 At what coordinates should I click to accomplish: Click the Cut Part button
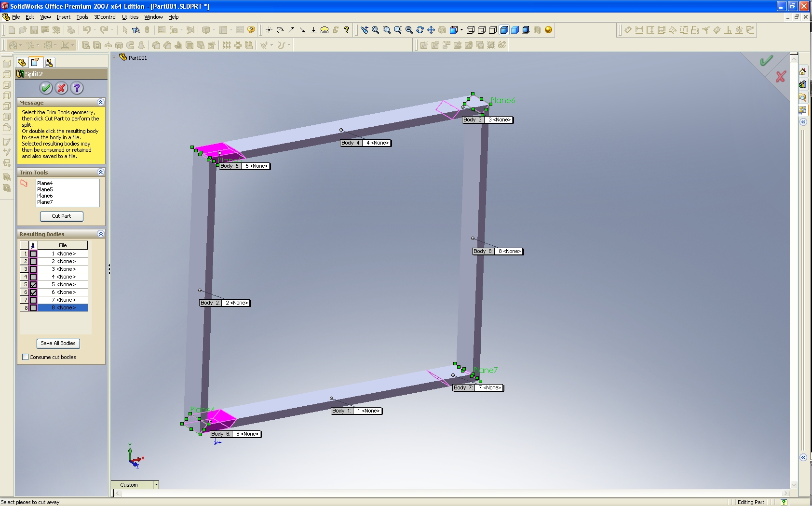pyautogui.click(x=61, y=216)
